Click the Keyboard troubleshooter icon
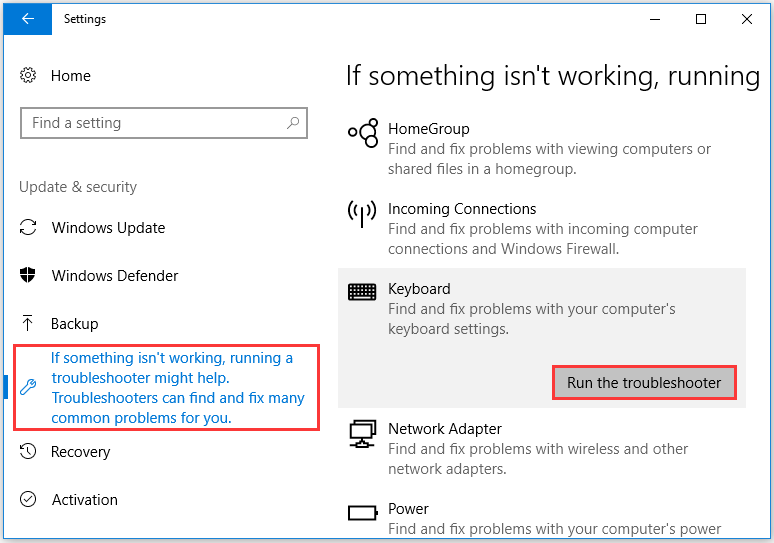Viewport: 774px width, 543px height. tap(362, 292)
